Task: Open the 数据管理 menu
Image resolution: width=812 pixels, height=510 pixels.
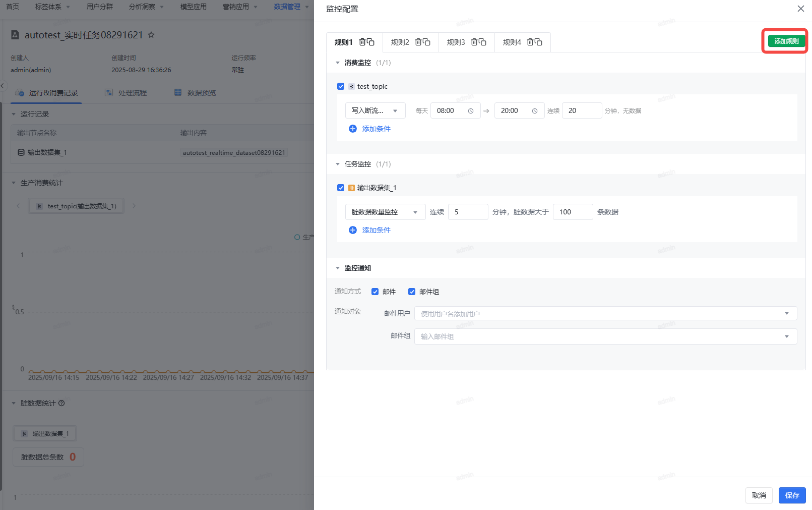Action: tap(291, 7)
